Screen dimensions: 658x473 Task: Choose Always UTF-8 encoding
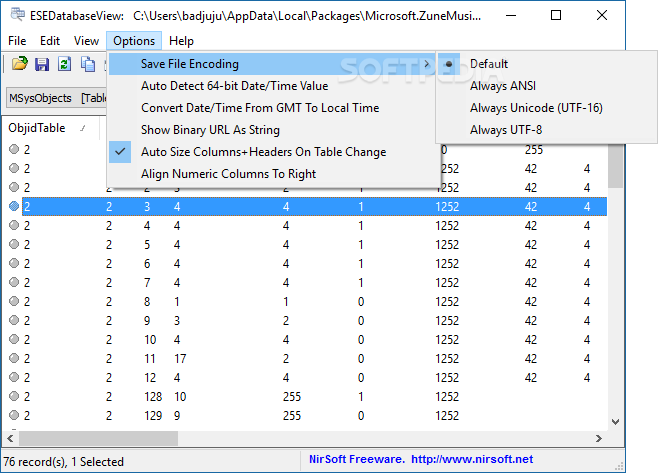pos(508,130)
